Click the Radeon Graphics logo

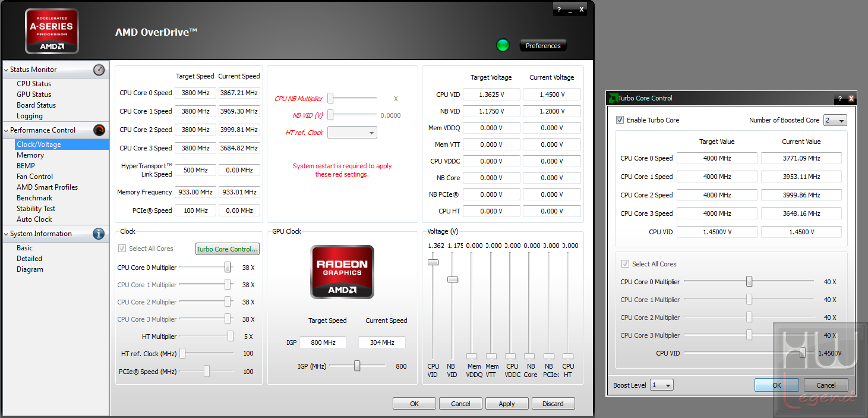[342, 272]
